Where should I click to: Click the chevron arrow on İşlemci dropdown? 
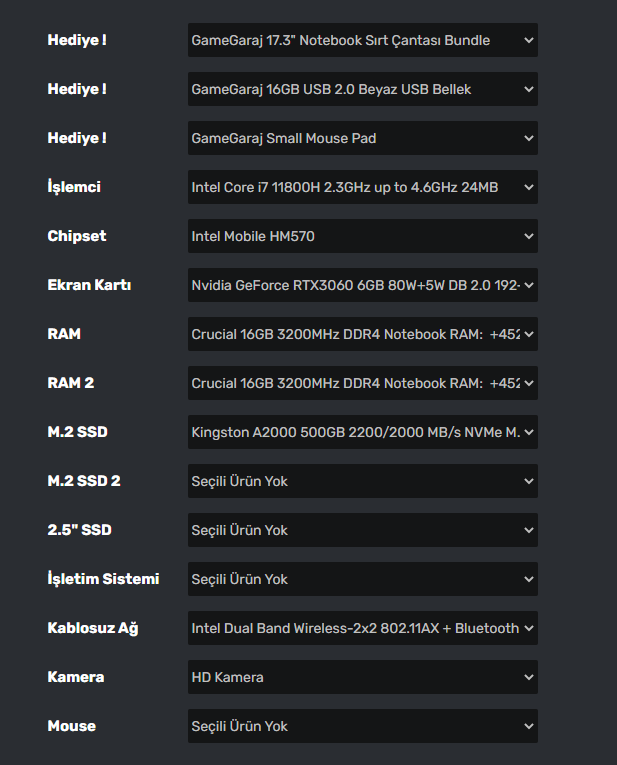click(x=529, y=187)
